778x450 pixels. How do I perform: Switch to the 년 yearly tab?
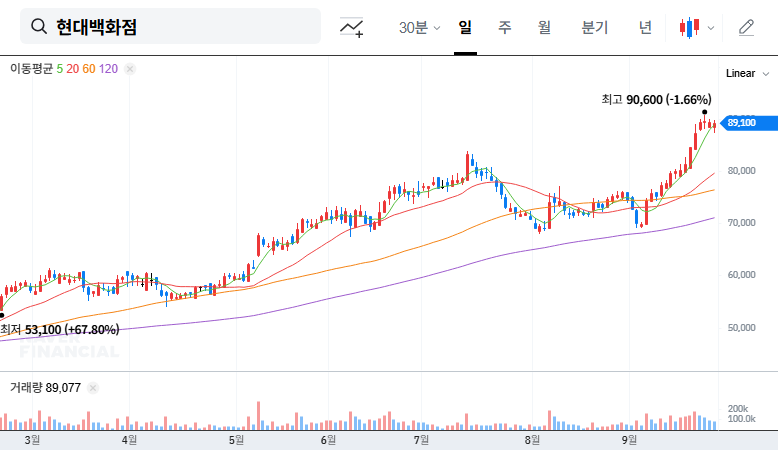[x=645, y=27]
